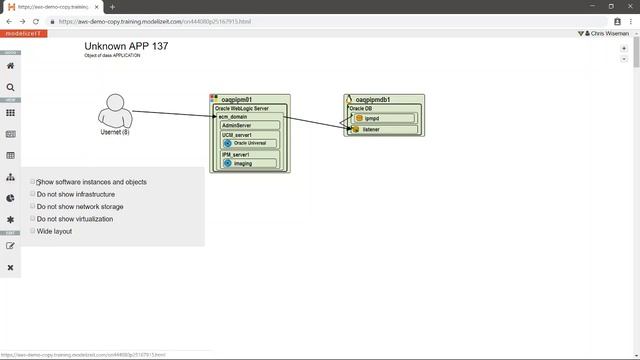Reload the page
Image resolution: width=640 pixels, height=360 pixels.
point(36,22)
